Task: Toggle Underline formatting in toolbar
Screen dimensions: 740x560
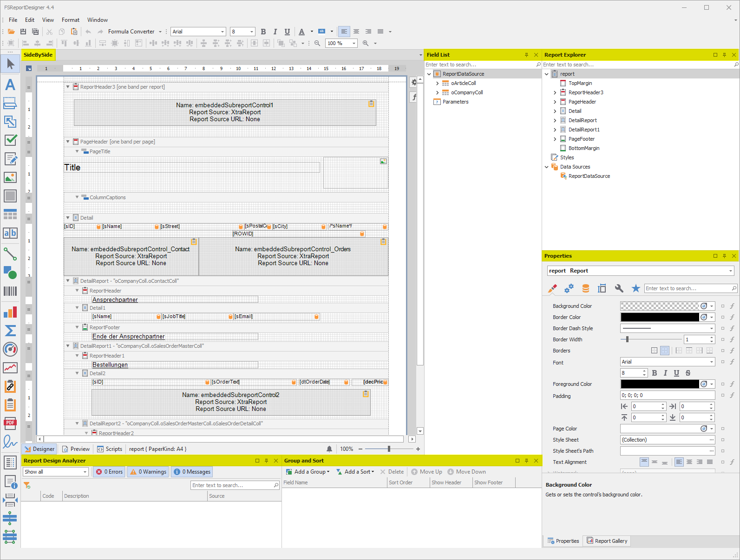Action: click(287, 32)
